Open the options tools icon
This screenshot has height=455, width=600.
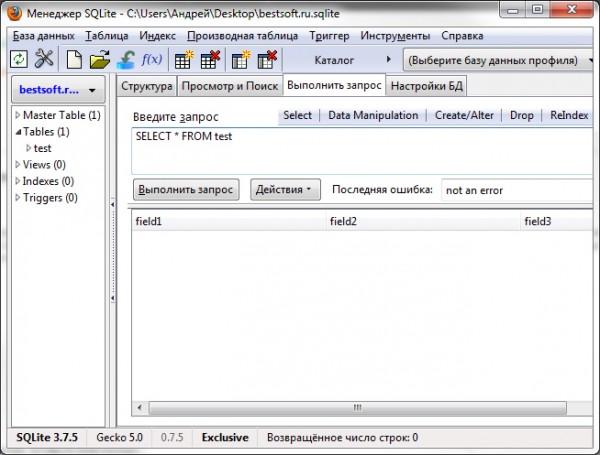pyautogui.click(x=44, y=59)
